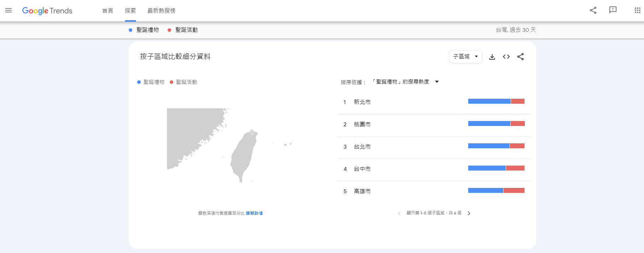This screenshot has height=253, width=644.
Task: Switch to the 首頁 tab
Action: click(108, 11)
